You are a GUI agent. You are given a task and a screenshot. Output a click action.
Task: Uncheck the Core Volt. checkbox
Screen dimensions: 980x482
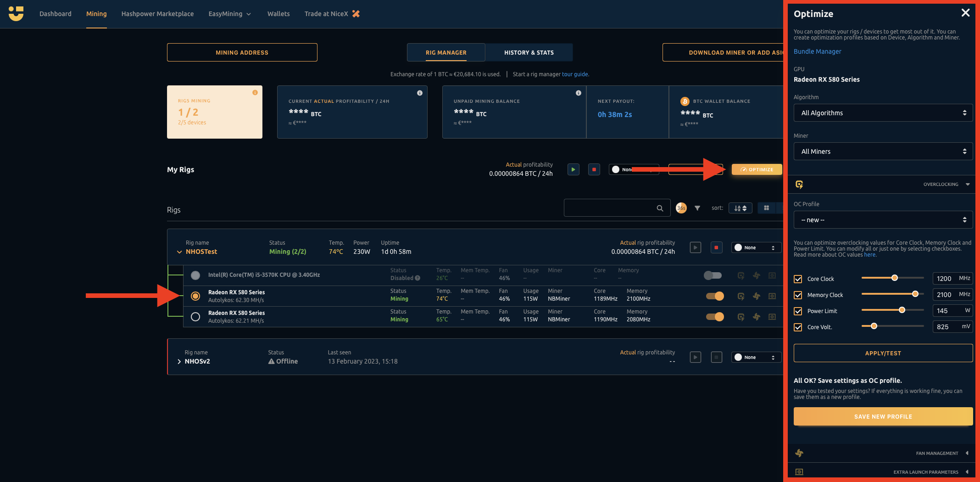tap(797, 327)
